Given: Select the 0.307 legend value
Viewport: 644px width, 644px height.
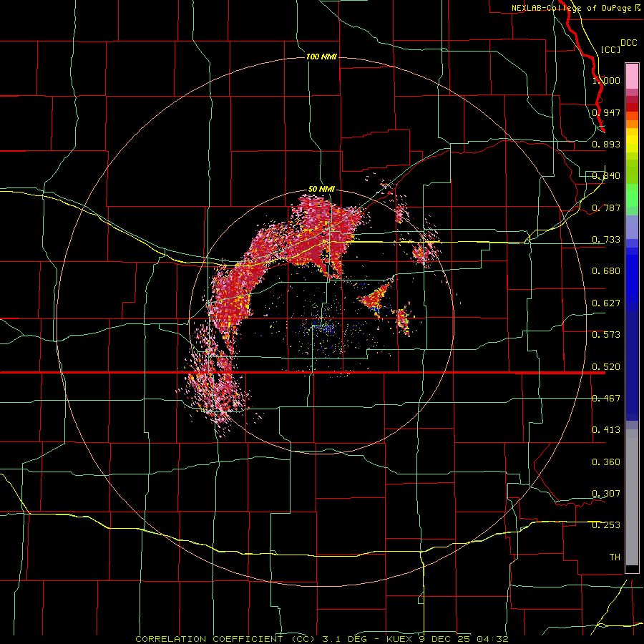Looking at the screenshot, I should point(606,494).
